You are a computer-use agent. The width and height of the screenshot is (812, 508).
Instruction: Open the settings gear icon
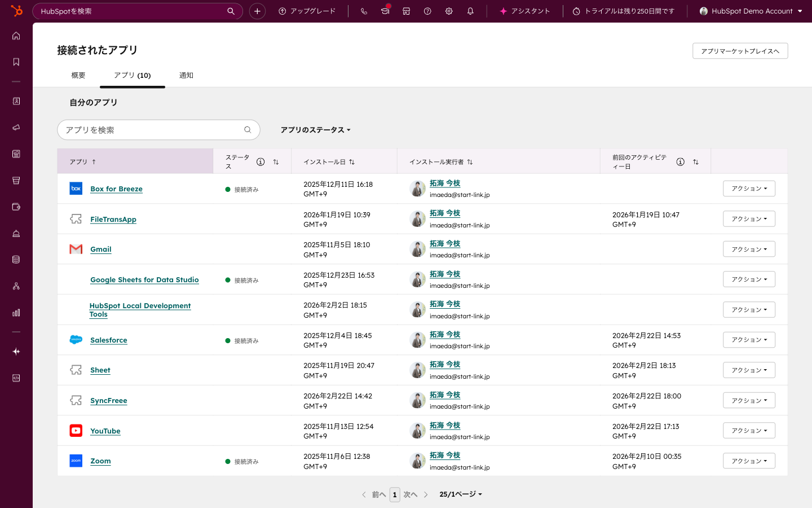coord(449,11)
